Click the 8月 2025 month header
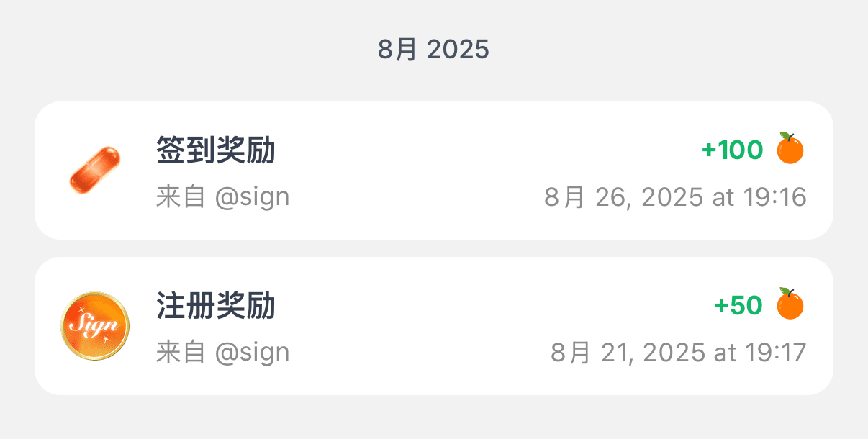The image size is (868, 439). (434, 50)
